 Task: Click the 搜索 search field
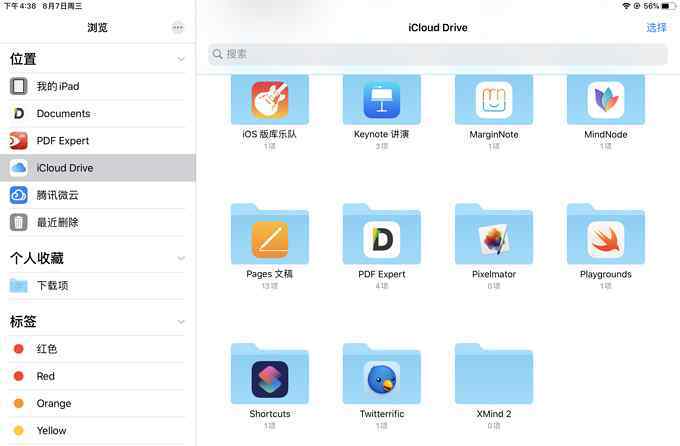point(438,54)
